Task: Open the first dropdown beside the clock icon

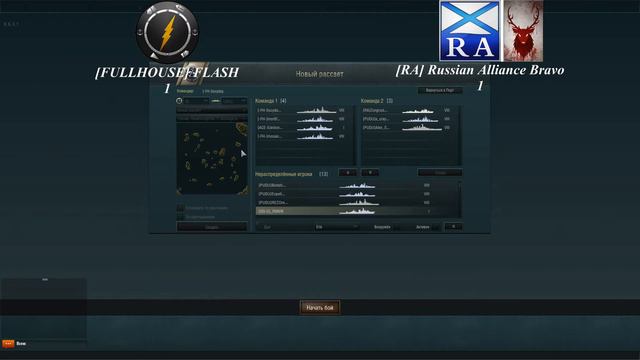Action: click(196, 101)
